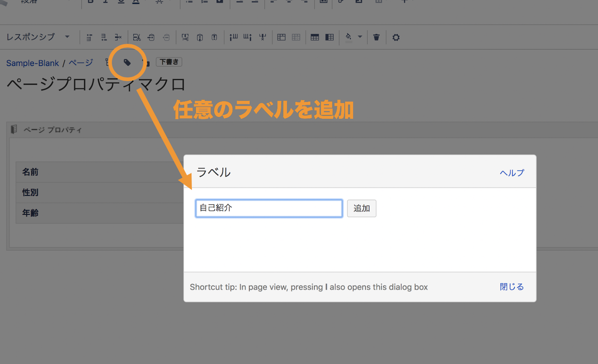
Task: Merge the selected table cells
Action: click(x=281, y=37)
